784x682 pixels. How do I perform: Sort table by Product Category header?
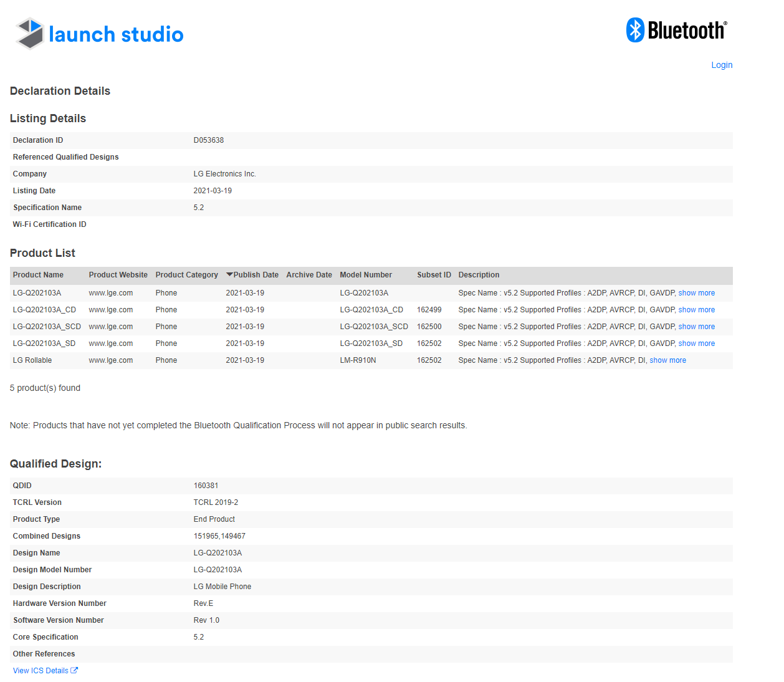coord(187,275)
